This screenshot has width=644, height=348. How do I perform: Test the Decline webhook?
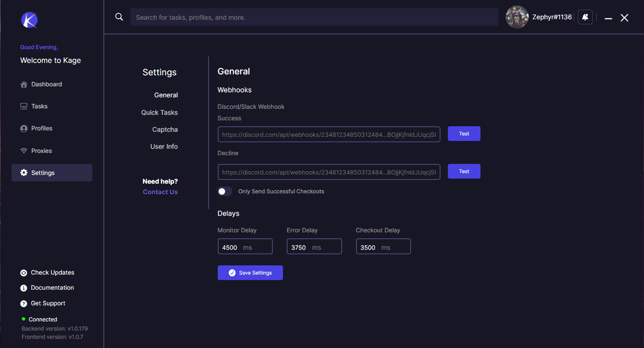464,171
